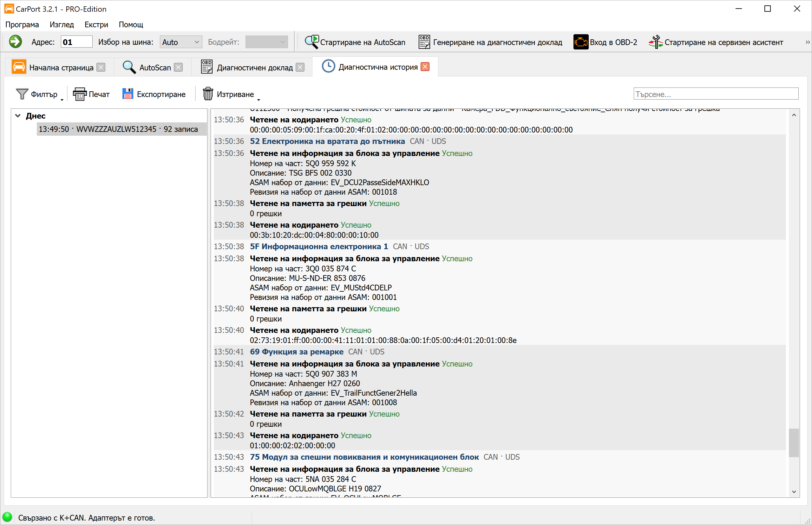Click 'Описание: MU-S-ND-ER 853 0876' line
This screenshot has width=812, height=525.
coord(308,278)
